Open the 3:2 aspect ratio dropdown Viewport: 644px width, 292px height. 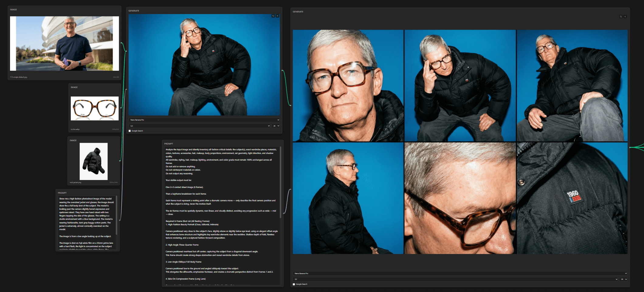(199, 126)
